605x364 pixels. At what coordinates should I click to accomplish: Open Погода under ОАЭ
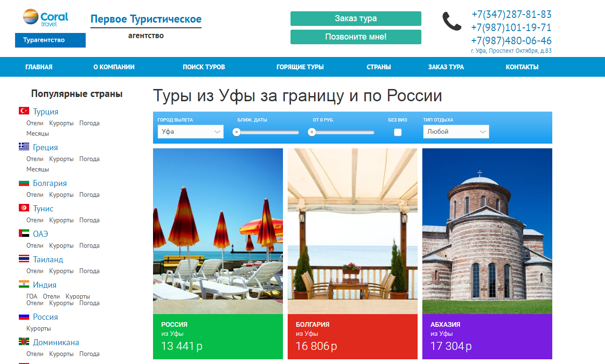point(89,245)
